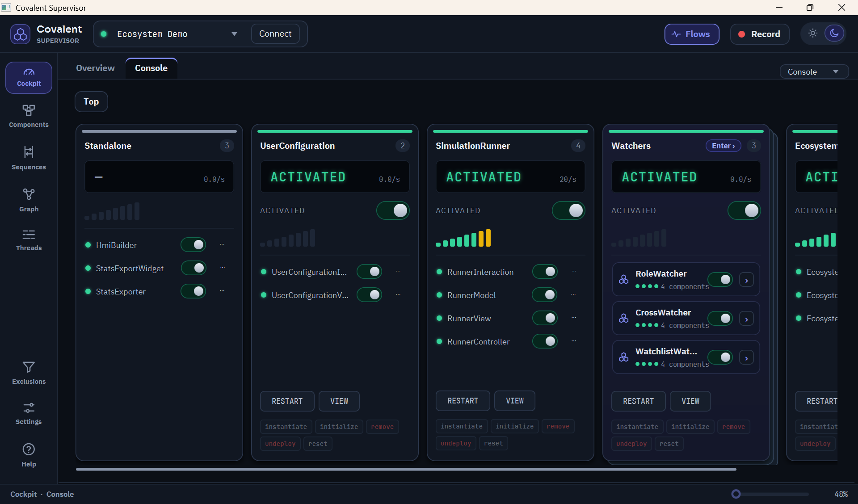Click the Covalent logo icon
This screenshot has width=858, height=504.
point(20,34)
